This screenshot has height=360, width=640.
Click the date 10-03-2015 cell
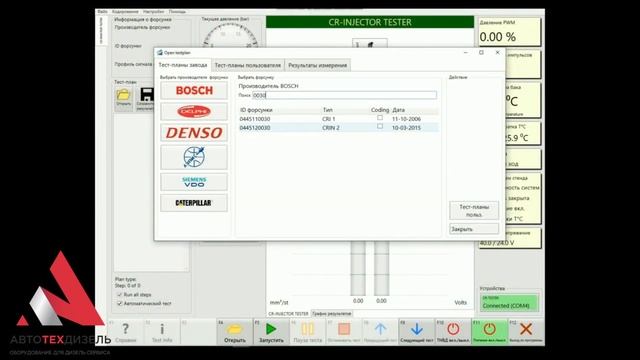point(406,128)
